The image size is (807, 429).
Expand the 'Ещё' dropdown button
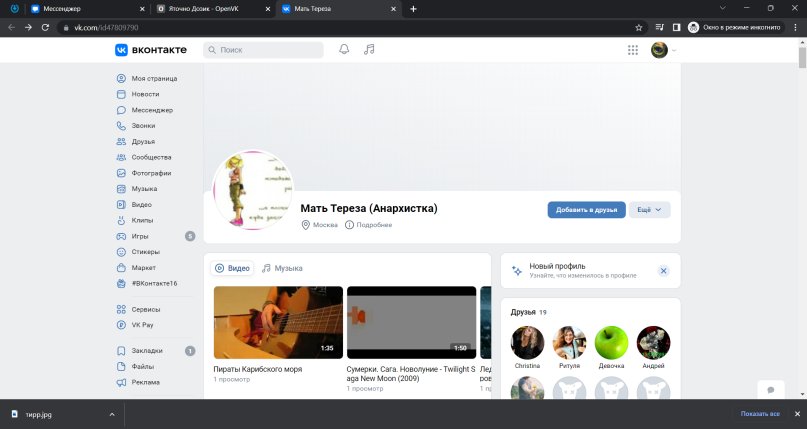[x=649, y=210]
